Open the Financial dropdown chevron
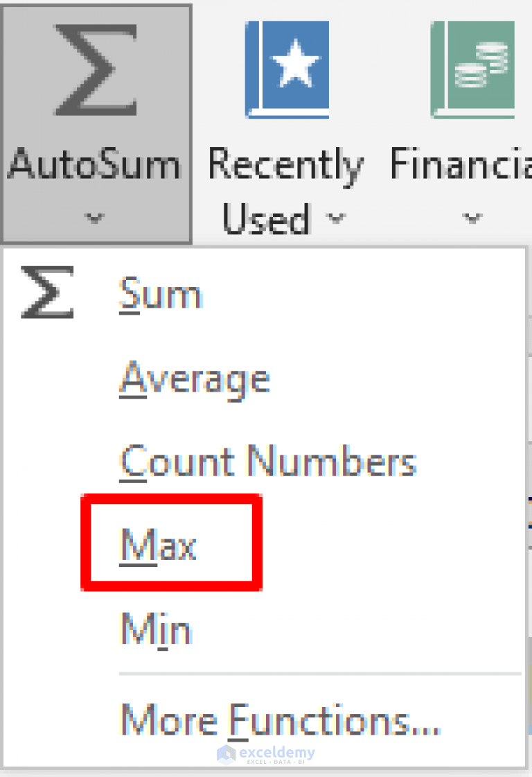Image resolution: width=532 pixels, height=777 pixels. click(x=472, y=218)
